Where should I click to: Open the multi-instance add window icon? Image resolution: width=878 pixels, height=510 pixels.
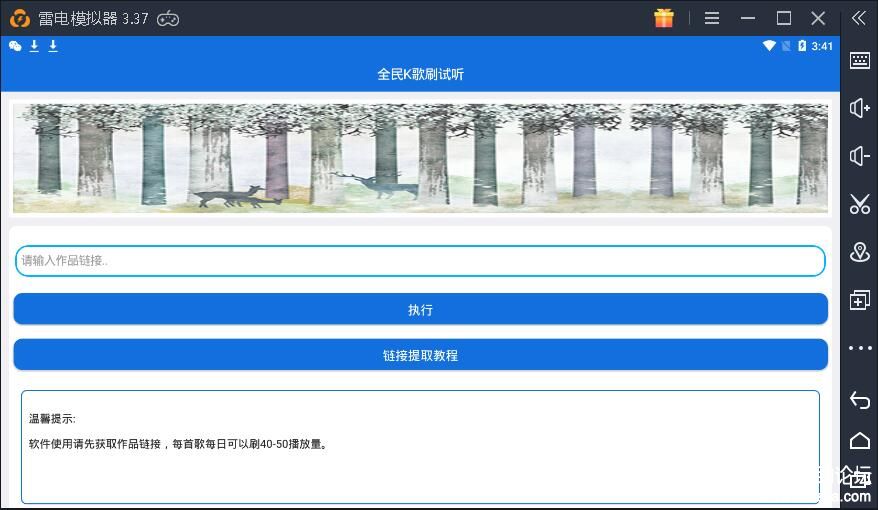(x=860, y=300)
